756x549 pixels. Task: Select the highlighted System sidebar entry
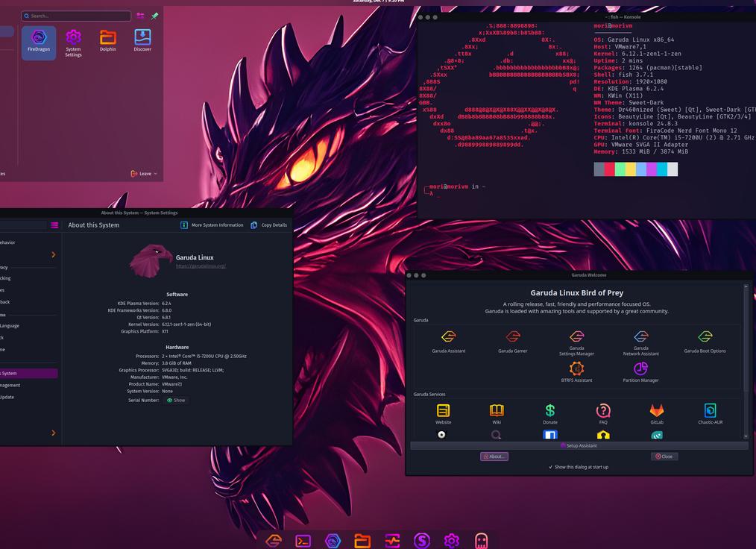28,374
